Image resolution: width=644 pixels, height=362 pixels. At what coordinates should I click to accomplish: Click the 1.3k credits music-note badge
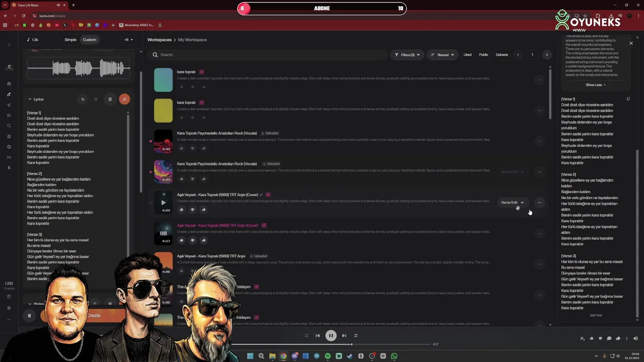pos(33,40)
